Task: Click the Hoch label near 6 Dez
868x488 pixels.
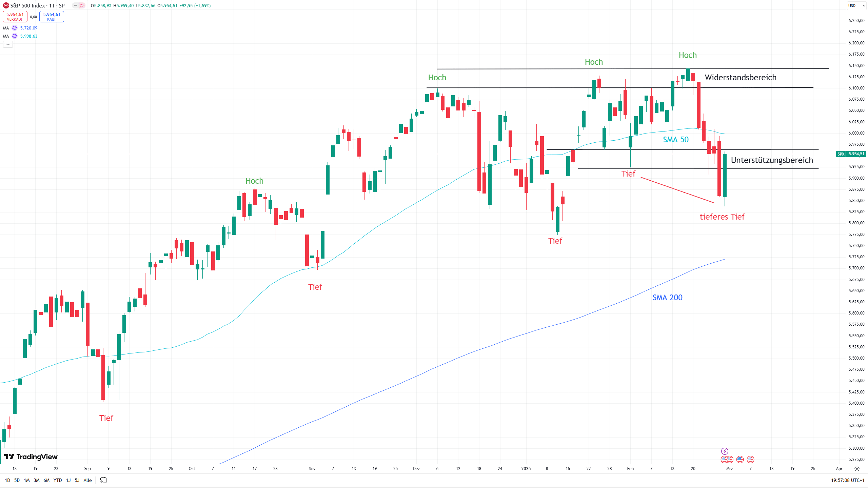Action: tap(437, 78)
